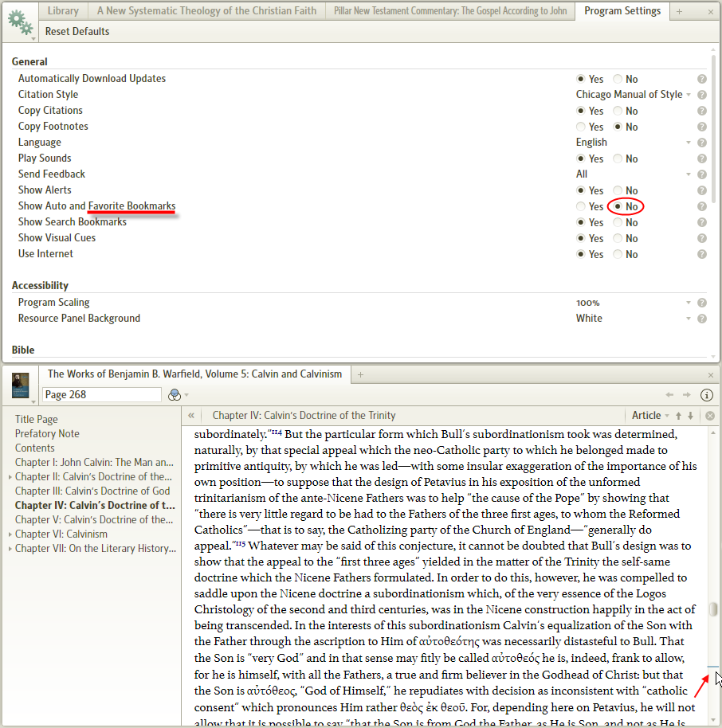Viewport: 722px width, 728px height.
Task: Set Show Visual Cues to No
Action: coord(618,238)
